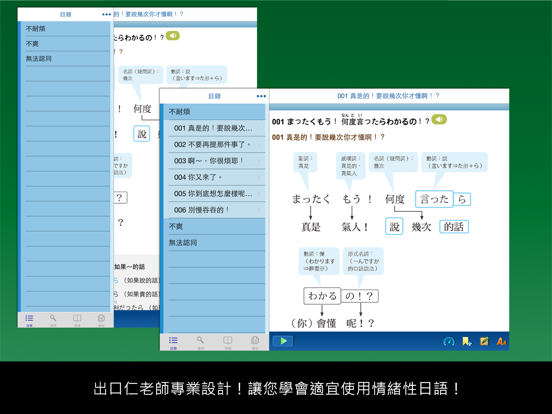Select notes tab in front window bottom bar
Image resolution: width=552 pixels, height=414 pixels.
click(x=255, y=342)
